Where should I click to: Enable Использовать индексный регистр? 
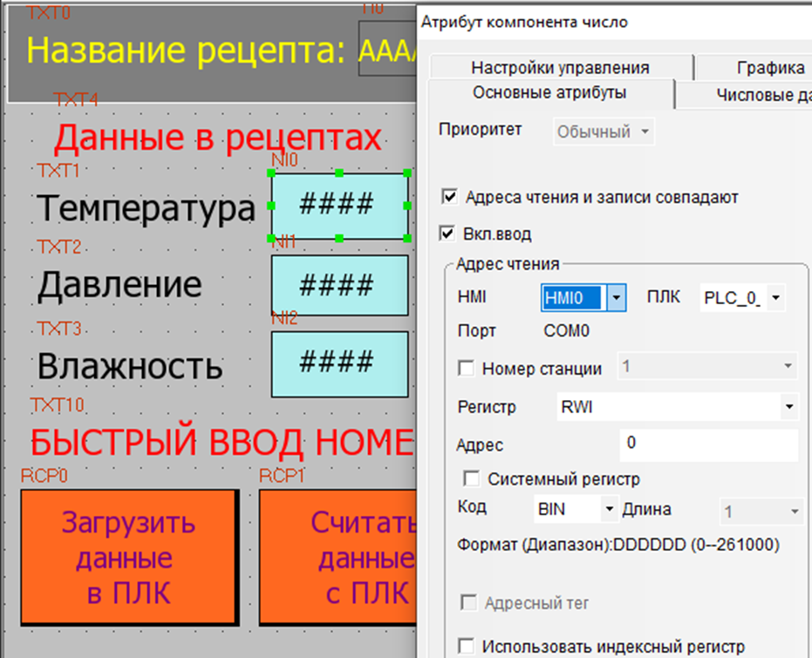click(470, 648)
